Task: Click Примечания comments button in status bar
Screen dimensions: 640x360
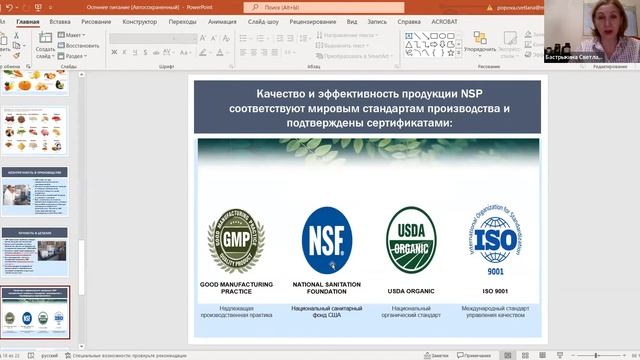Action: pyautogui.click(x=474, y=356)
